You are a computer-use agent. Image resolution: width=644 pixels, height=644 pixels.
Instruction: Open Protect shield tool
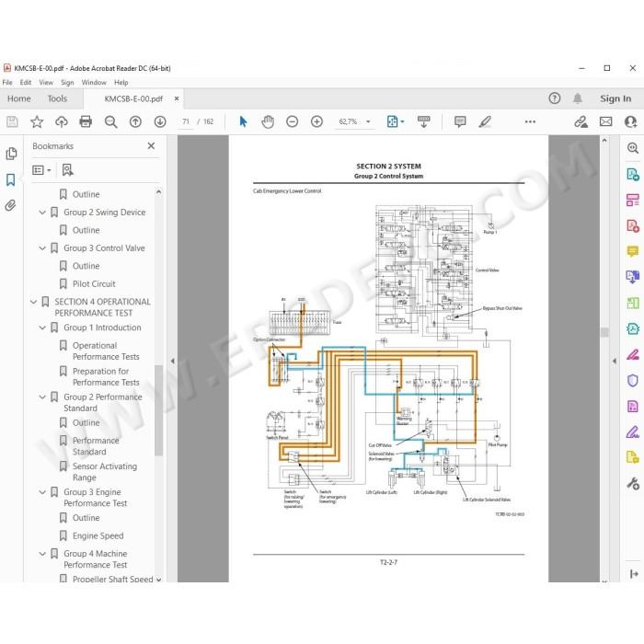click(633, 381)
